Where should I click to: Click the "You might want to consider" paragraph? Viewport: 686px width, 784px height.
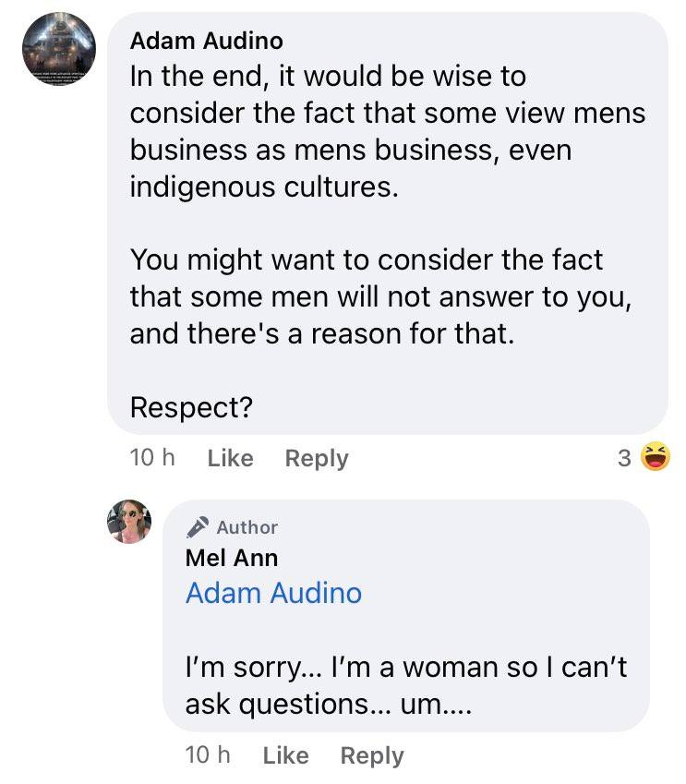(x=381, y=297)
